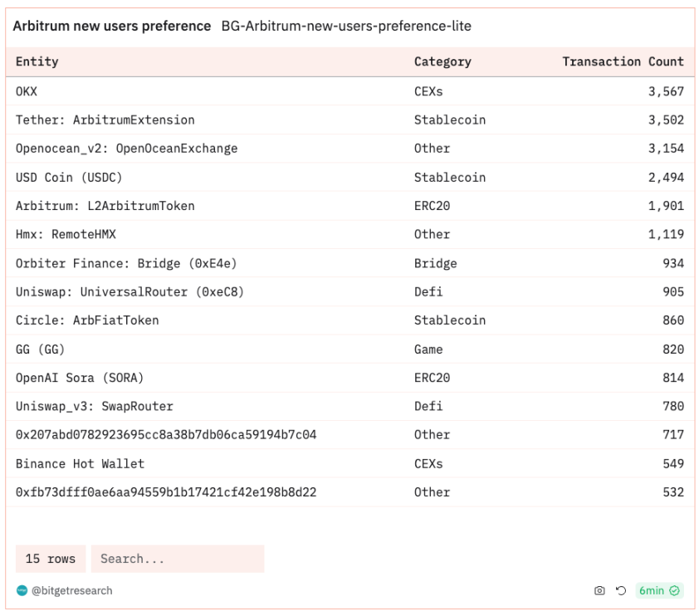Image resolution: width=699 pixels, height=616 pixels.
Task: Click Stablecoin category in USD Coin row
Action: coord(450,178)
